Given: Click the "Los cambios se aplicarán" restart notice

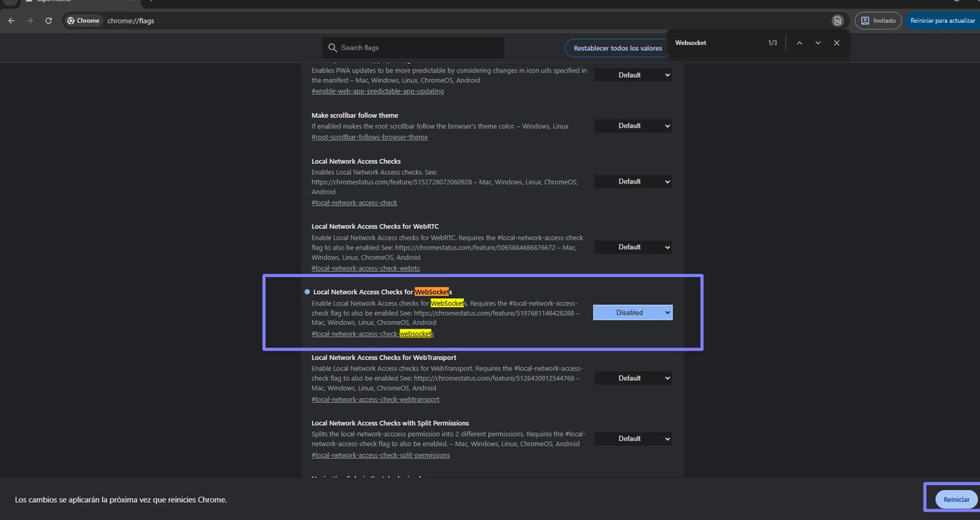Looking at the screenshot, I should tap(121, 499).
